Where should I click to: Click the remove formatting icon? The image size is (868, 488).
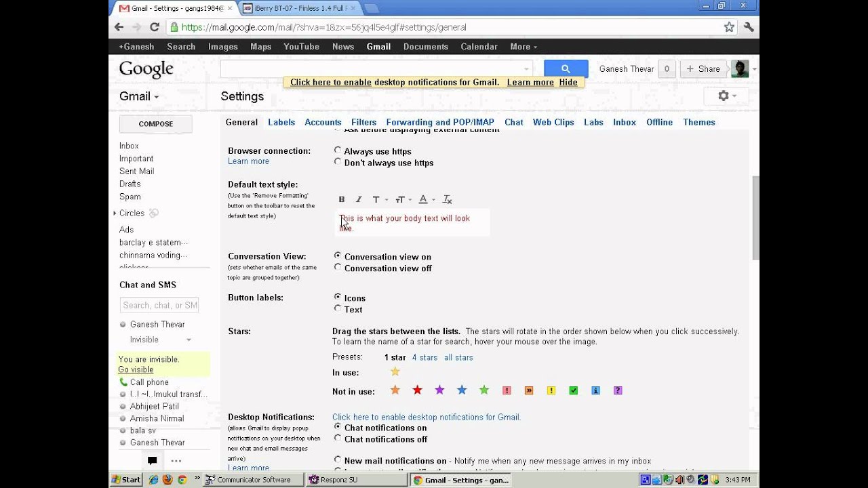coord(447,199)
